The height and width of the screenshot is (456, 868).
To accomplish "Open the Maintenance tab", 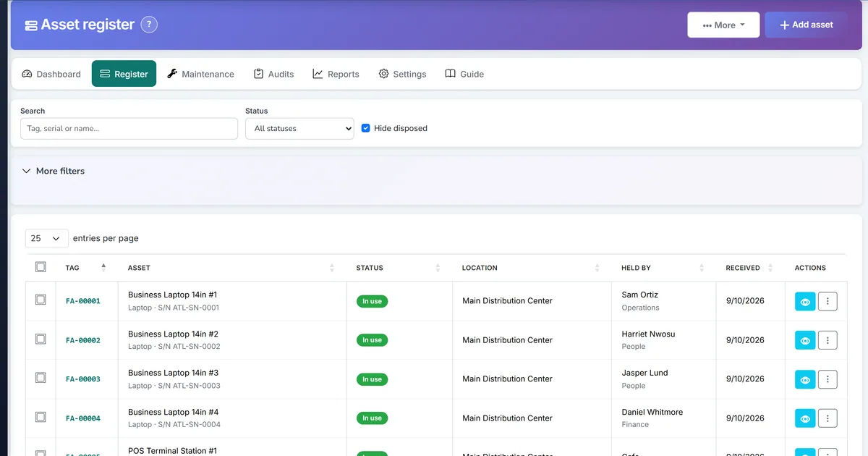I will (x=200, y=74).
